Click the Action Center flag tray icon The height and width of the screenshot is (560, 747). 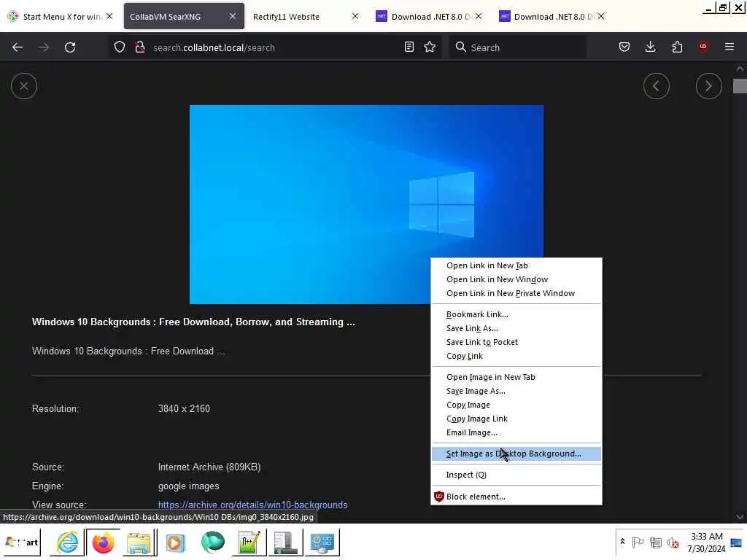(638, 542)
